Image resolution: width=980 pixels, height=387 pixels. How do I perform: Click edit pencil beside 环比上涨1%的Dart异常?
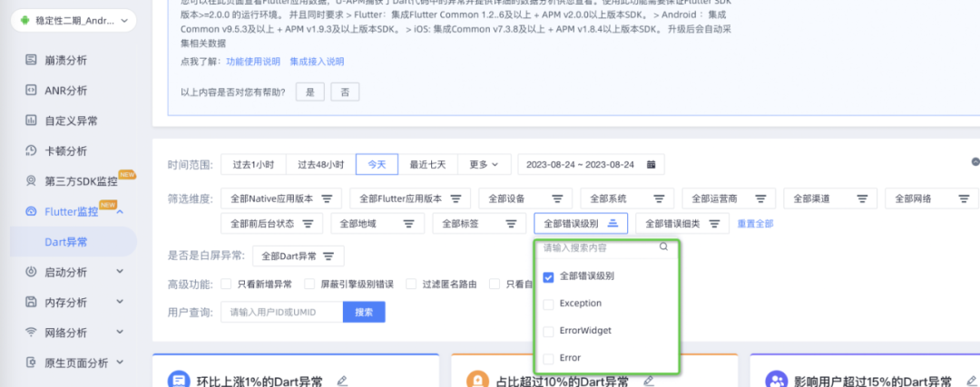[x=341, y=381]
